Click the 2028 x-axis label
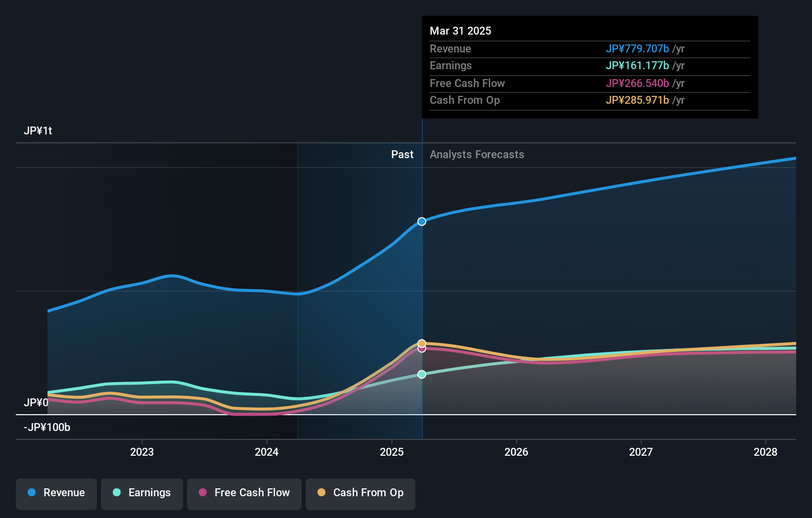 [x=766, y=452]
